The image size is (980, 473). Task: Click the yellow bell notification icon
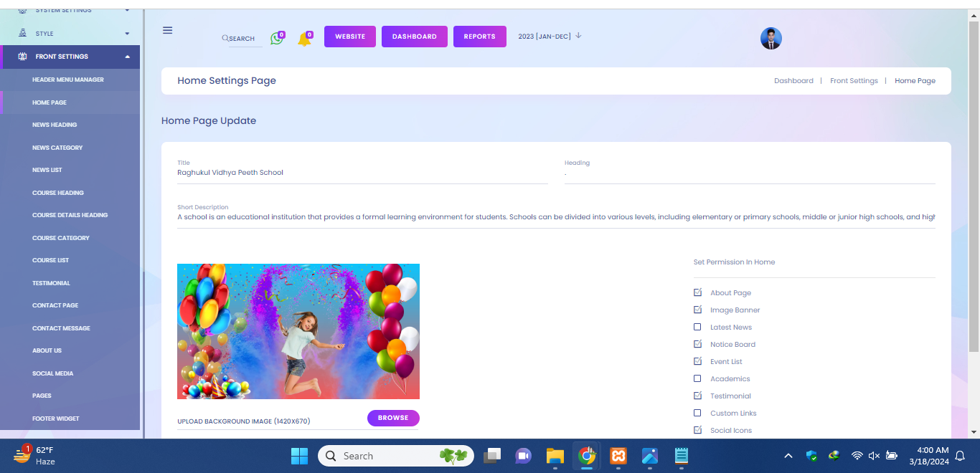(304, 39)
